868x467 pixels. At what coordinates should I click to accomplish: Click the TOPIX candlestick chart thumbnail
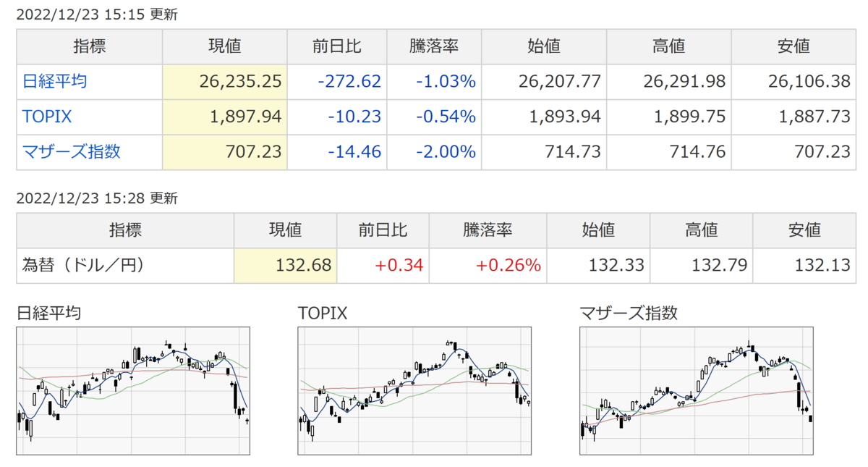coord(414,391)
